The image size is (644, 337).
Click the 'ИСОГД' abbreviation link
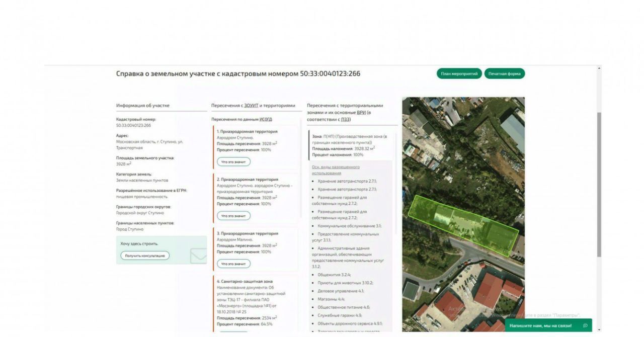[x=265, y=119]
